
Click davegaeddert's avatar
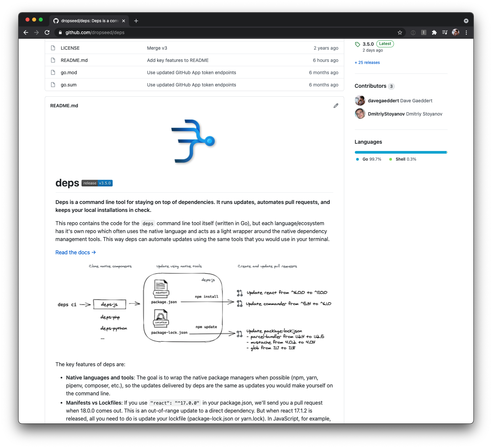(360, 101)
